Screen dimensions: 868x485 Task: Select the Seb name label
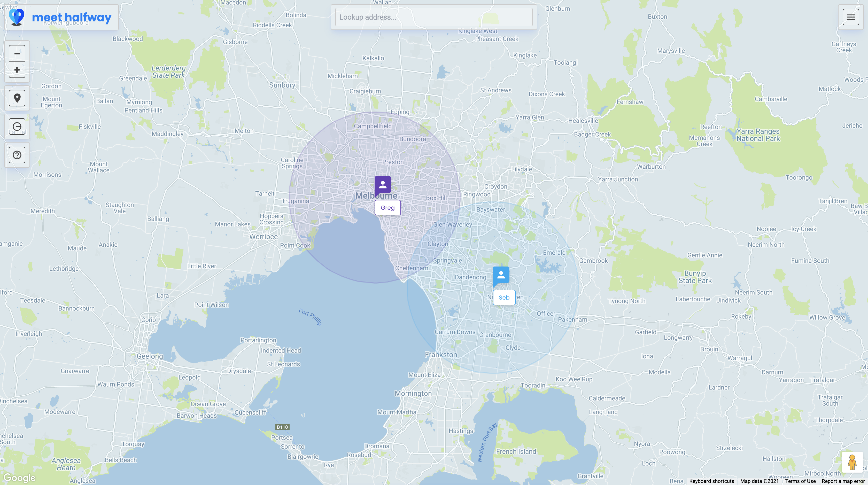pos(504,298)
